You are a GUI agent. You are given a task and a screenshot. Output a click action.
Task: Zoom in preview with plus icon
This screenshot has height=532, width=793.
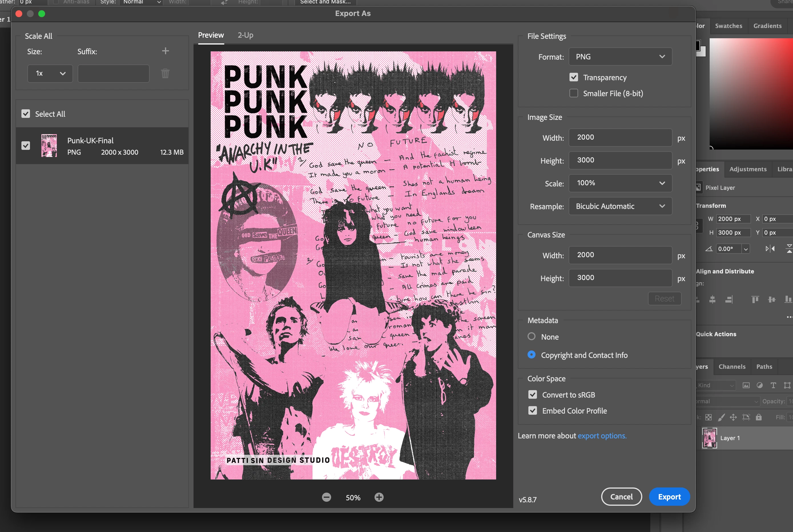click(x=379, y=497)
